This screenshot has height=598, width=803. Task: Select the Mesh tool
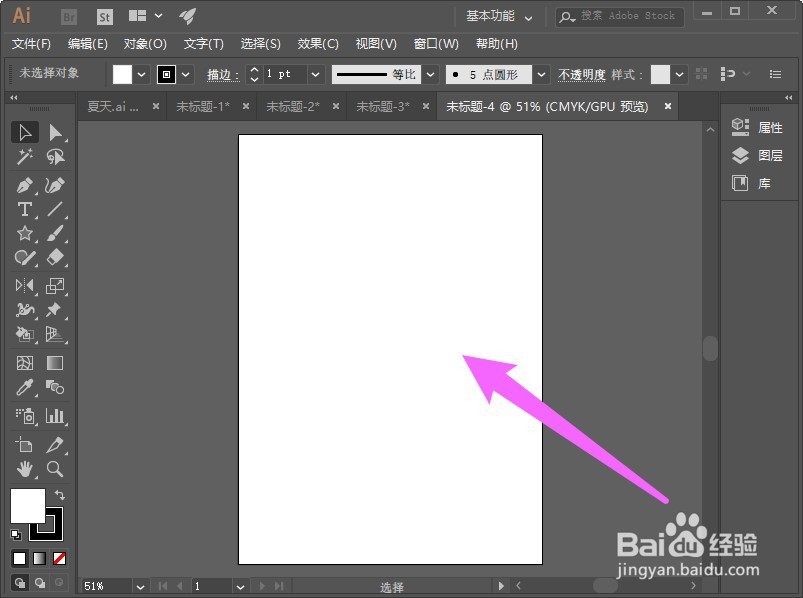(x=25, y=362)
